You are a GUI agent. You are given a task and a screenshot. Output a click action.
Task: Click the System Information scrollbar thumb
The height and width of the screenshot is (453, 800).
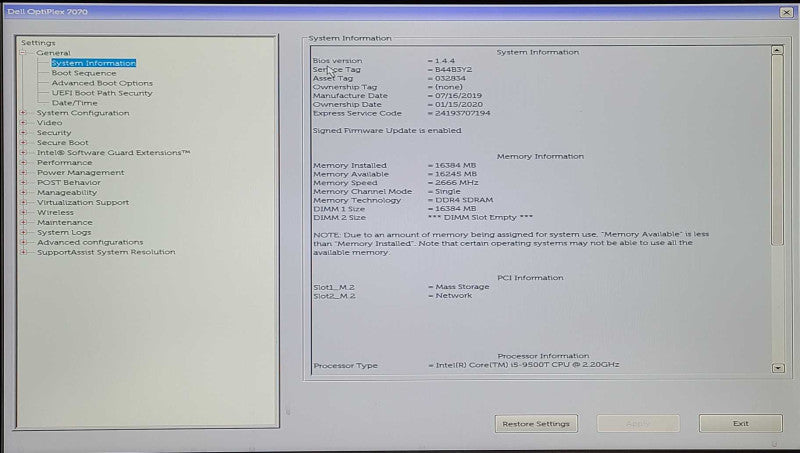coord(777,150)
